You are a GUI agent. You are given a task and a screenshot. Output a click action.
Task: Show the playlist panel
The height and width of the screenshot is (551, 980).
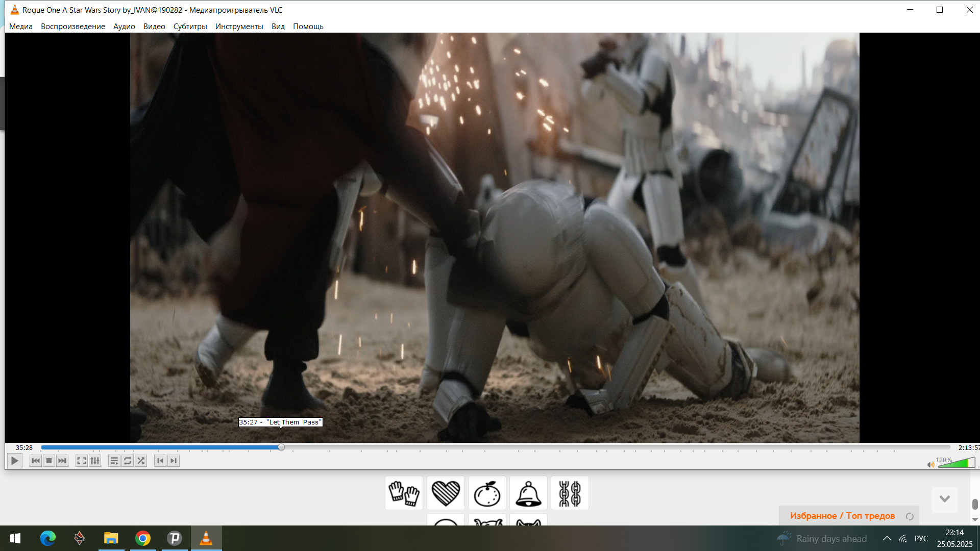coord(114,461)
